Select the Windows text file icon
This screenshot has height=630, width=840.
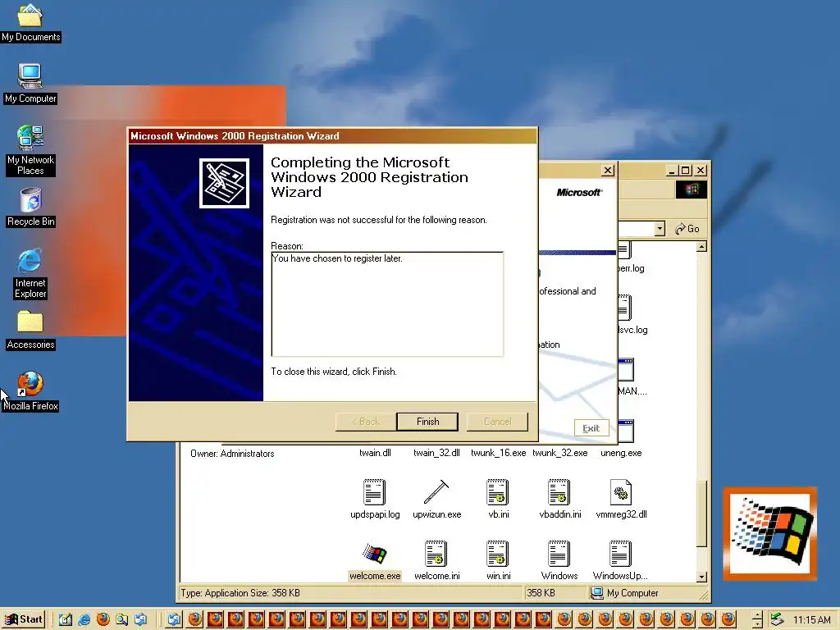click(x=559, y=554)
